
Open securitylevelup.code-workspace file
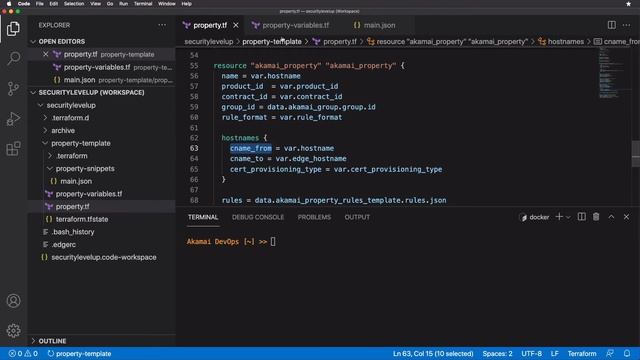click(101, 257)
